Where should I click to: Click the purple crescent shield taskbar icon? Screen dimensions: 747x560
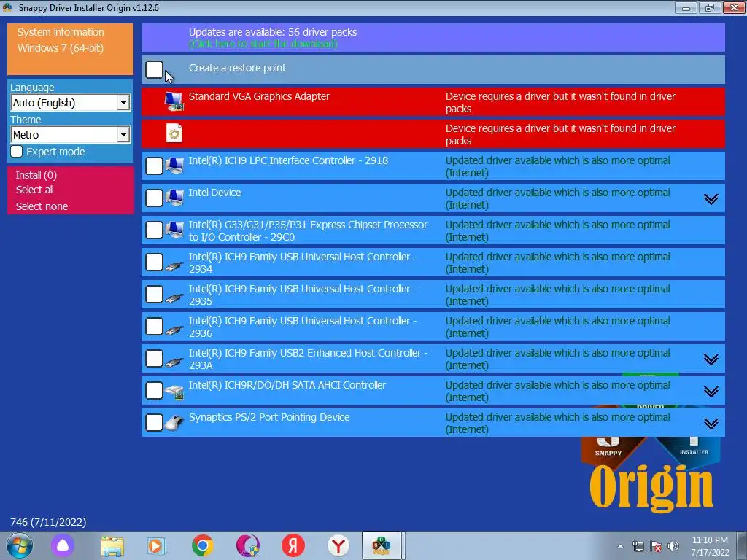(248, 545)
